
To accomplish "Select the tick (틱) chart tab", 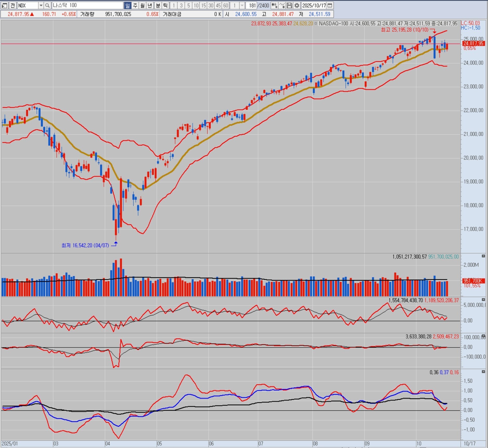I will click(x=165, y=5).
